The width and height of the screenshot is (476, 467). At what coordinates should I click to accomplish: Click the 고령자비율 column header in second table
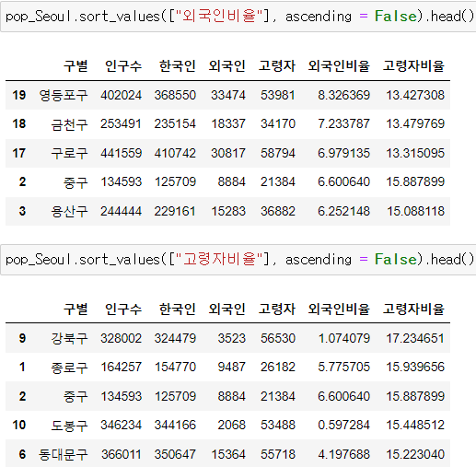[x=413, y=309]
